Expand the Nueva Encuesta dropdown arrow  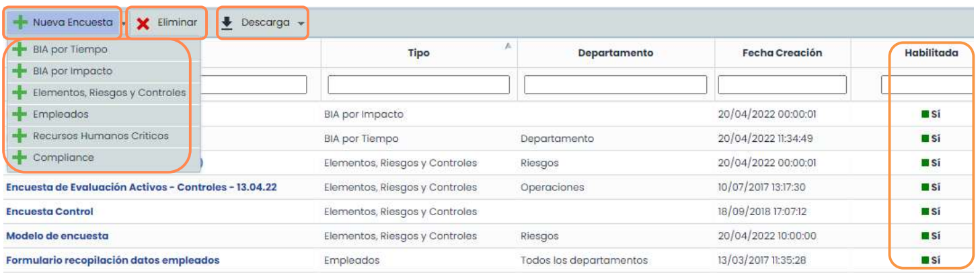point(124,24)
